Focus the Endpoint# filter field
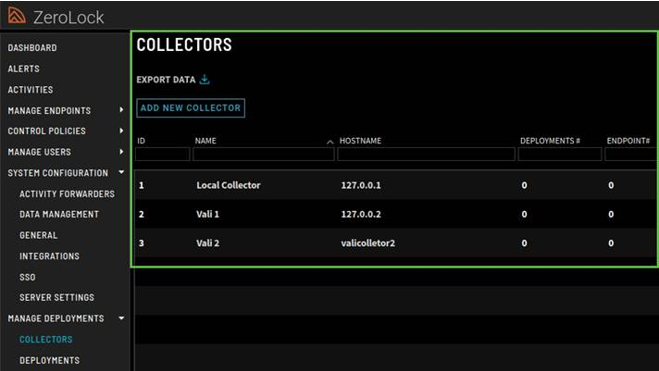Image resolution: width=659 pixels, height=371 pixels. tap(631, 154)
